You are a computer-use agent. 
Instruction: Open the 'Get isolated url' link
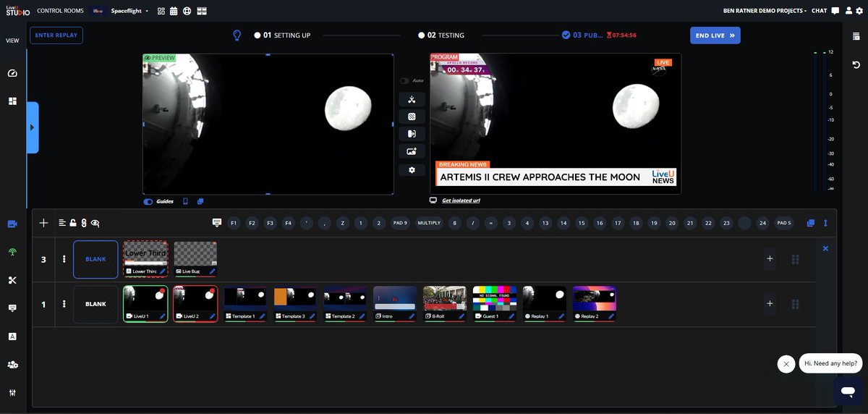461,200
